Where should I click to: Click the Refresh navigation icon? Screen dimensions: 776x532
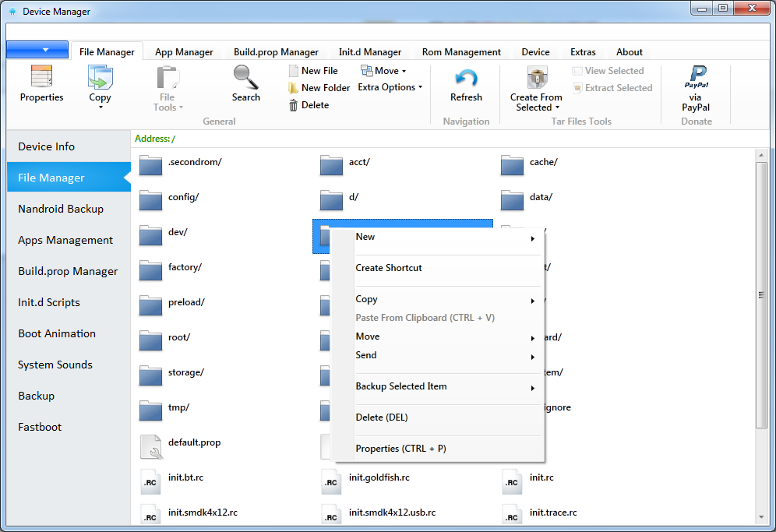(466, 77)
